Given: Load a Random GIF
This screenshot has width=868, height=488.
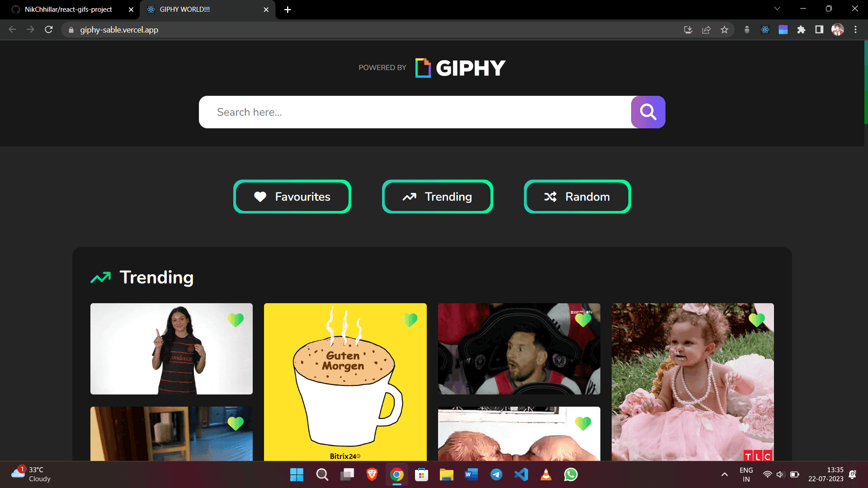Looking at the screenshot, I should tap(577, 197).
